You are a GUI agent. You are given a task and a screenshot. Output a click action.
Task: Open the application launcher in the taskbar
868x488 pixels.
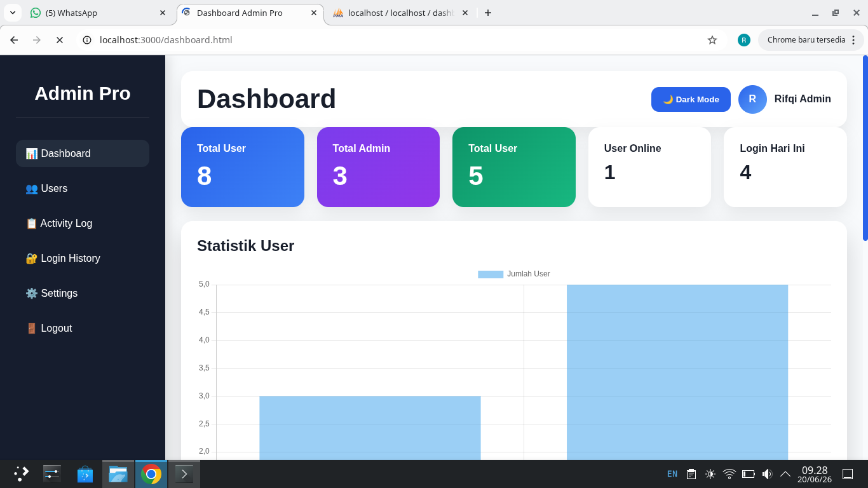[x=22, y=474]
